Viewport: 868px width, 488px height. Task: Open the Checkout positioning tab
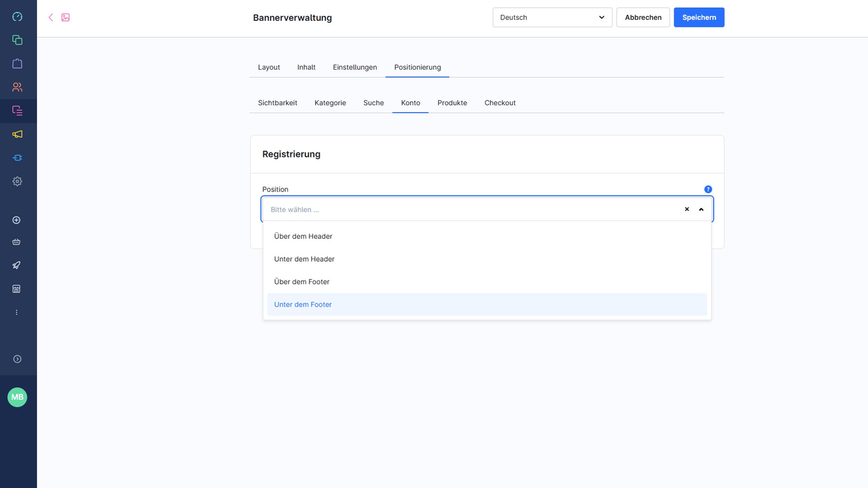click(x=500, y=103)
